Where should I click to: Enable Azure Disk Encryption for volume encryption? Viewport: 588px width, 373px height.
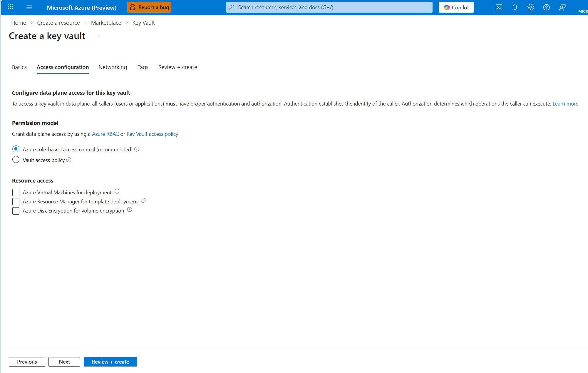click(x=16, y=211)
